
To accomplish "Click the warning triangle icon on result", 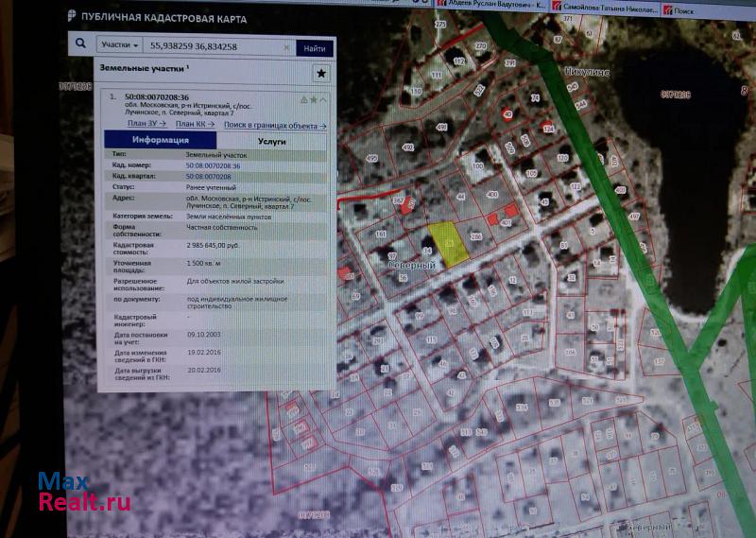I will [x=304, y=99].
